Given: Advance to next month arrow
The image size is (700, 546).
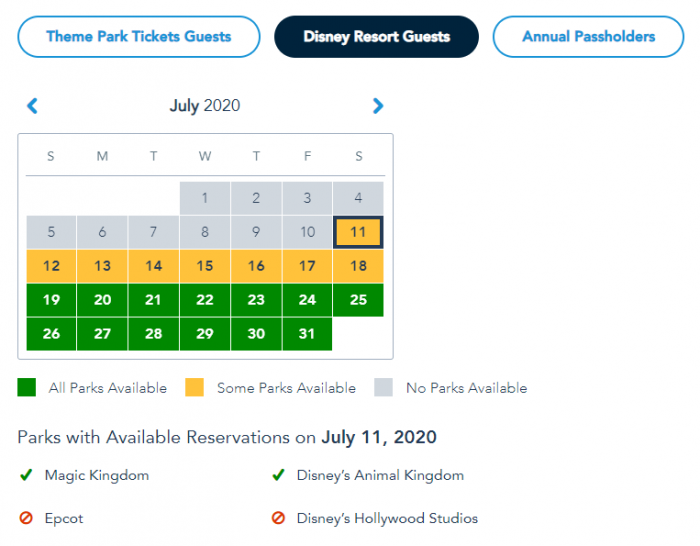Looking at the screenshot, I should click(377, 105).
